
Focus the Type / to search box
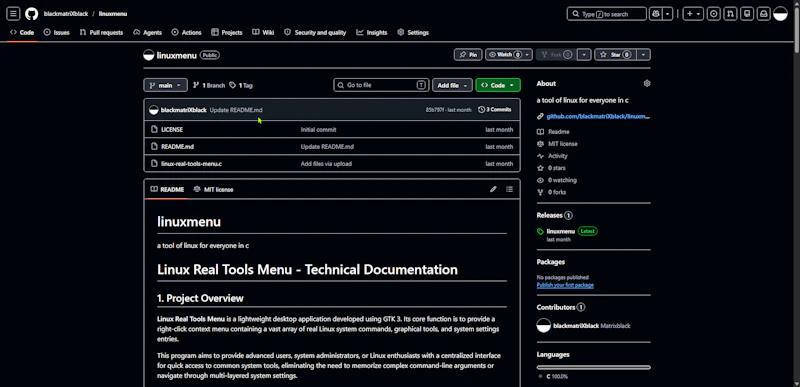606,14
